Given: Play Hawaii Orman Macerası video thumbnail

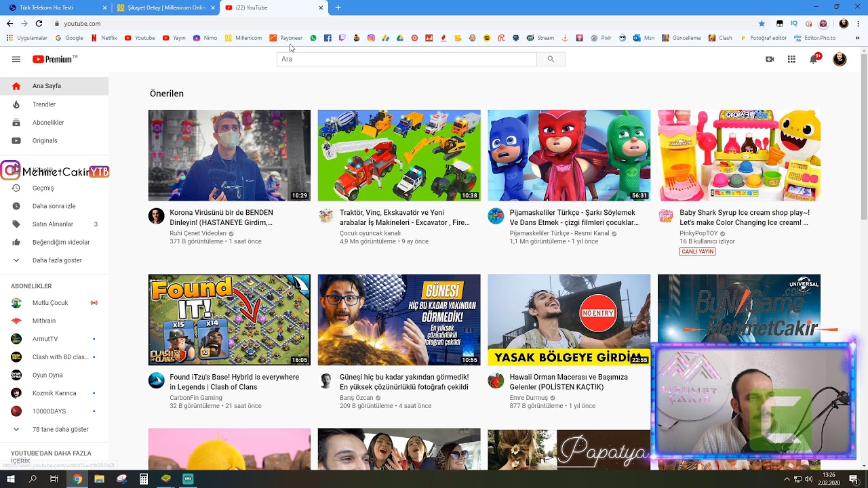Looking at the screenshot, I should click(x=569, y=320).
